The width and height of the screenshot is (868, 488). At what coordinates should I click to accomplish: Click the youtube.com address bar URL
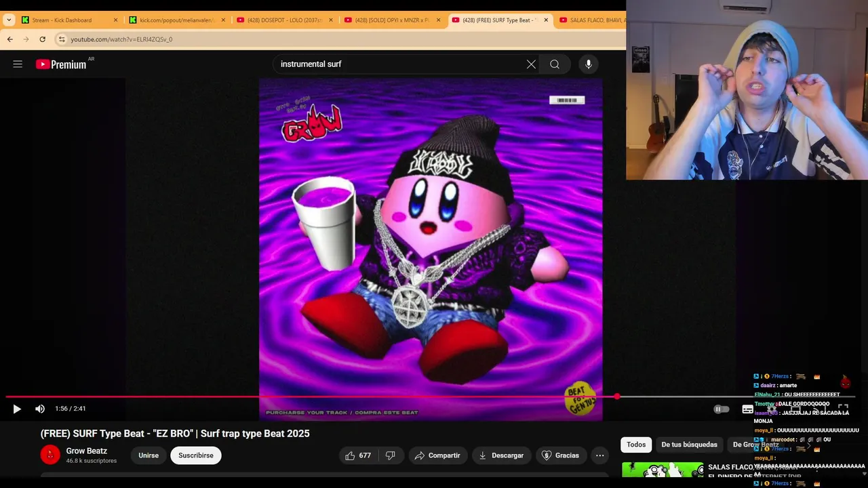pos(122,39)
